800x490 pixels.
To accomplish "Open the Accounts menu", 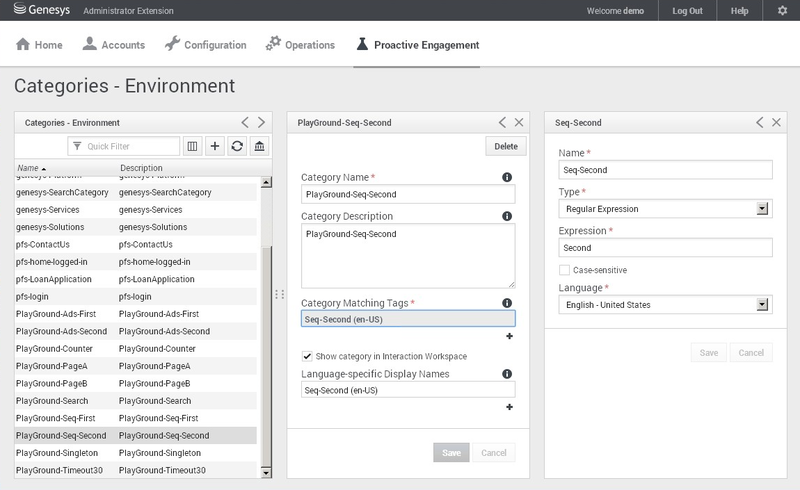I will pyautogui.click(x=114, y=45).
